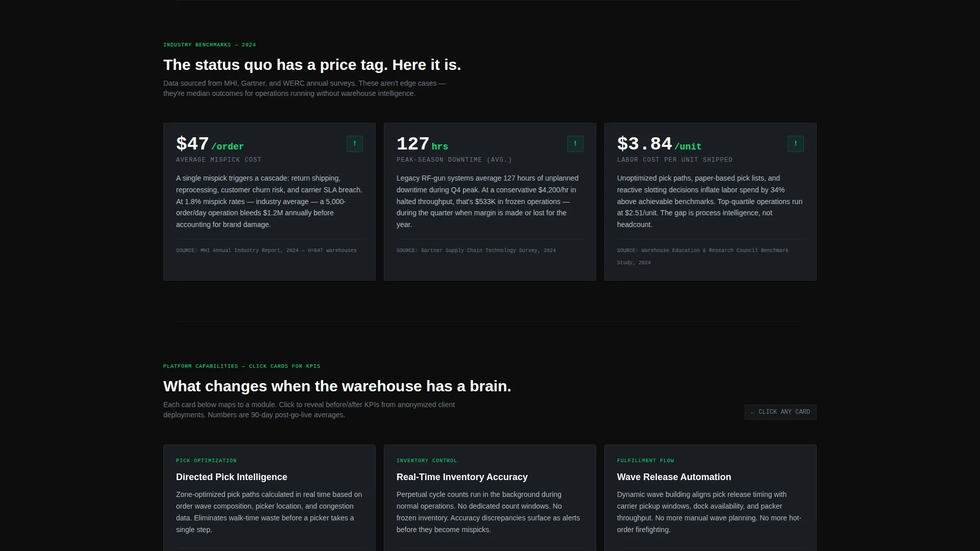The image size is (980, 551).
Task: Select the Average Mispick Cost benchmark card
Action: coord(269,202)
